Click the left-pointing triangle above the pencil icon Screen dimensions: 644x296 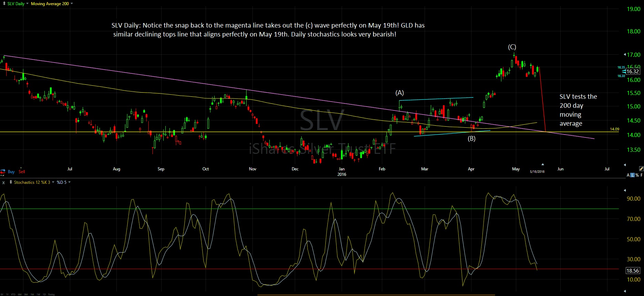coord(625,165)
